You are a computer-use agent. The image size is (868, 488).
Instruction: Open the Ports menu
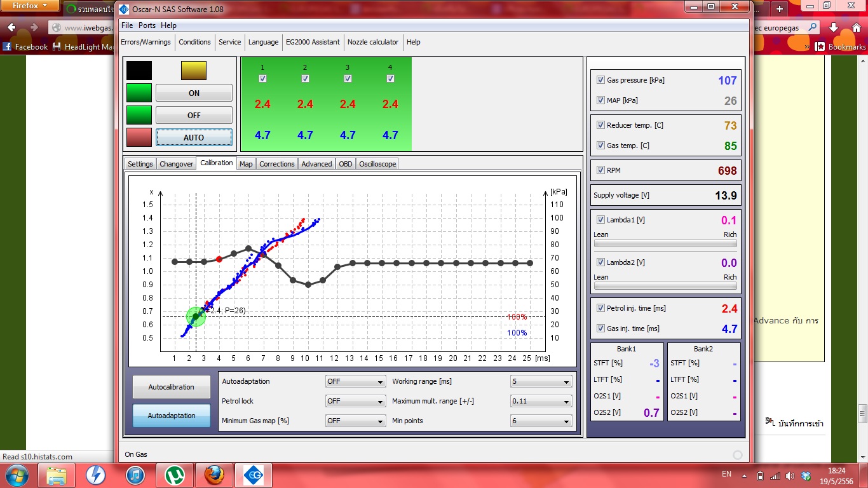(147, 25)
